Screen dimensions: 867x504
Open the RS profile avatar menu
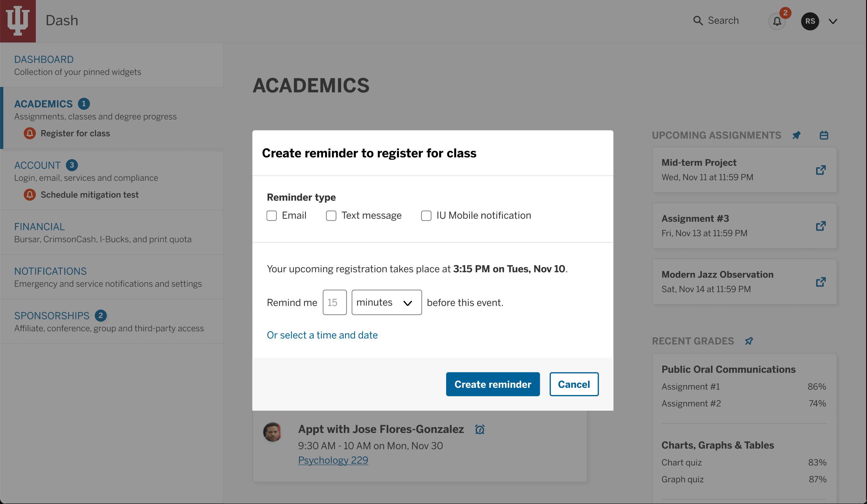pyautogui.click(x=810, y=21)
